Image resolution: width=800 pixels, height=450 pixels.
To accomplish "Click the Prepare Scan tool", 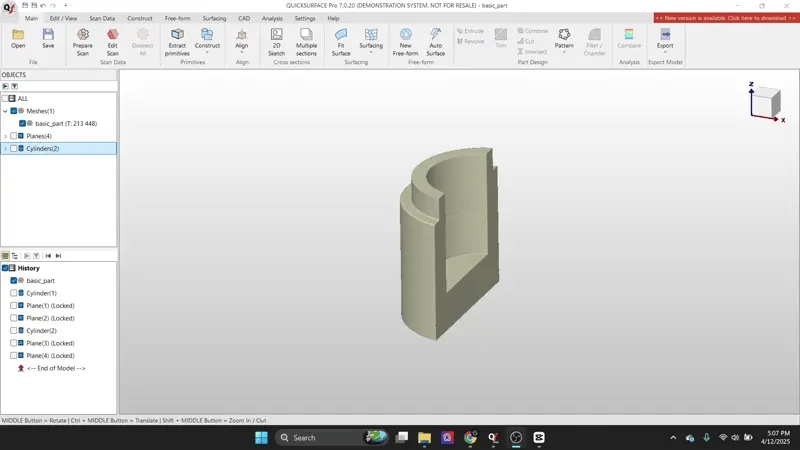I will [x=83, y=40].
